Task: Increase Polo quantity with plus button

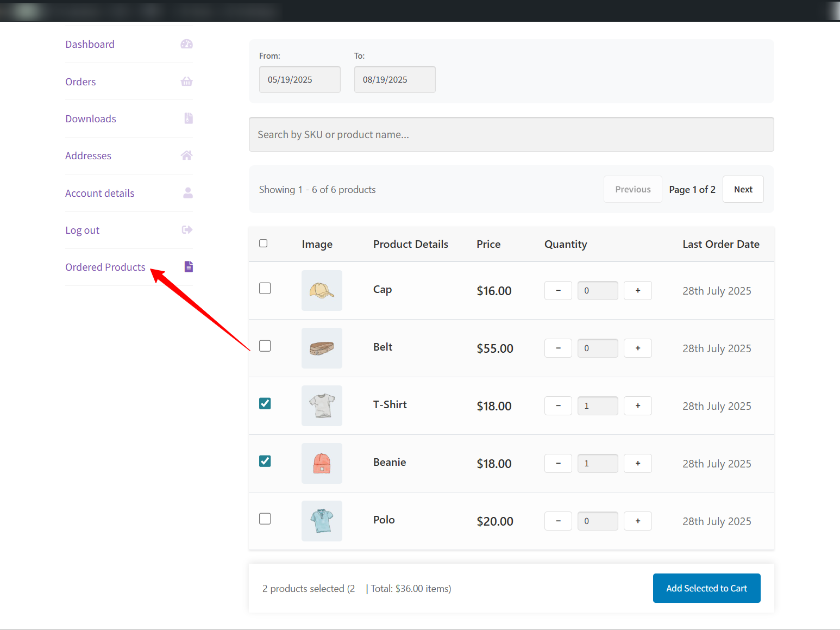Action: click(637, 521)
